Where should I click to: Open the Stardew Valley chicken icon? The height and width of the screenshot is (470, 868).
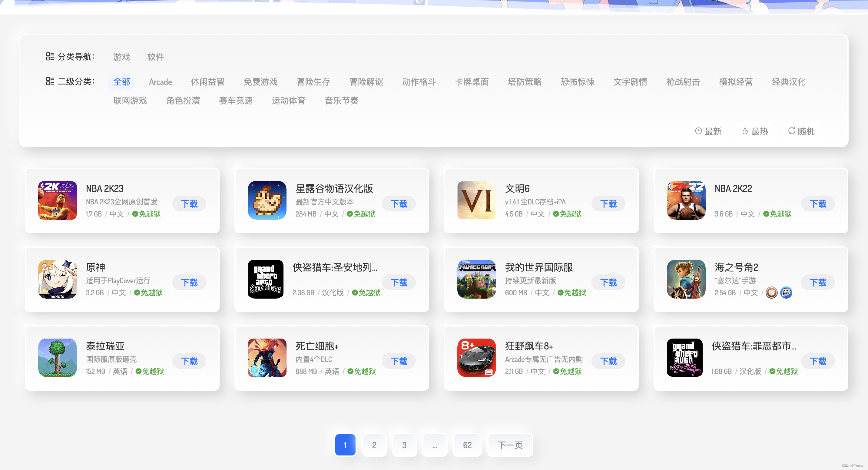[267, 200]
